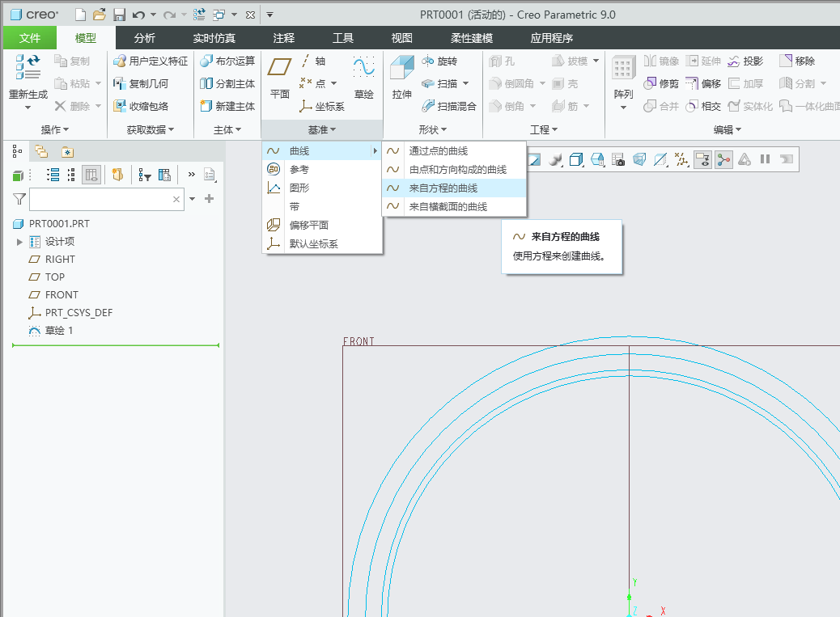Image resolution: width=840 pixels, height=617 pixels.
Task: Toggle the tree columns display button
Action: [91, 175]
